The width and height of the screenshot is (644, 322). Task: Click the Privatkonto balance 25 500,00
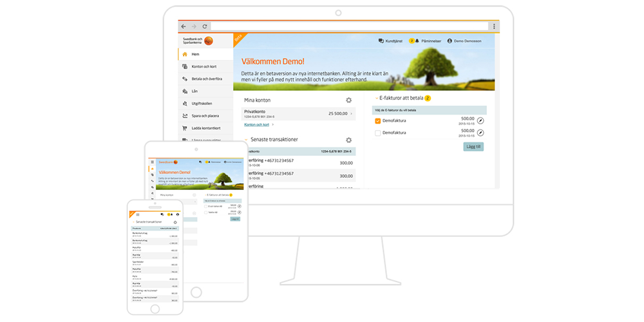click(338, 113)
